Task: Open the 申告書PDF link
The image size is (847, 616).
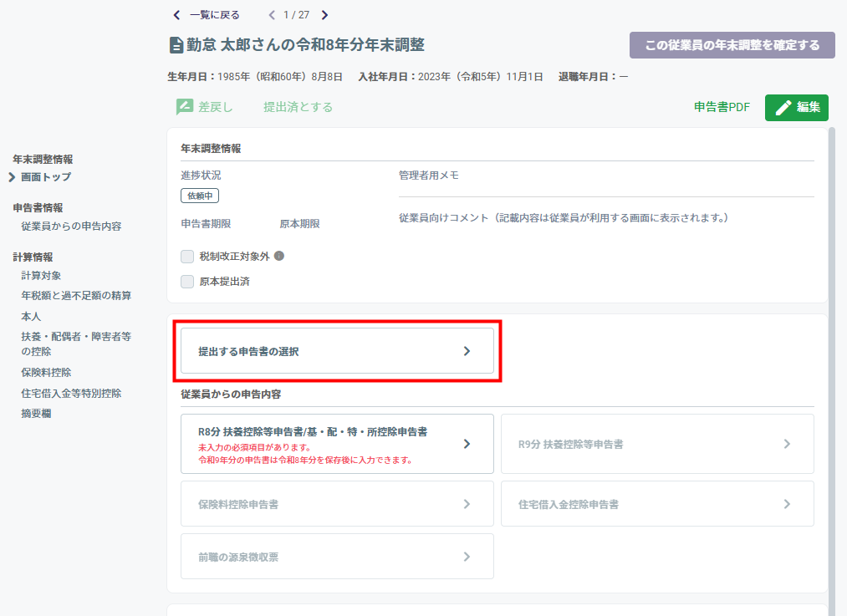Action: pos(722,107)
